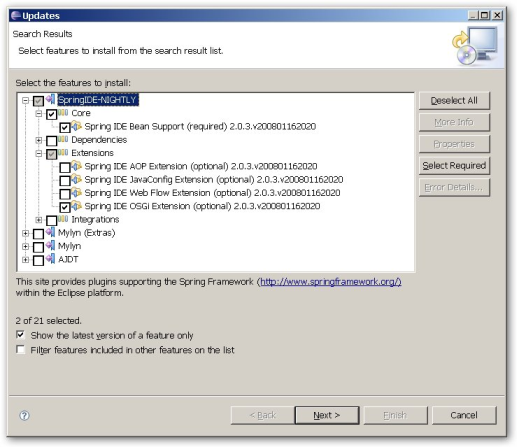The width and height of the screenshot is (517, 447).
Task: Select Spring IDE AOP Extension row text
Action: [201, 166]
